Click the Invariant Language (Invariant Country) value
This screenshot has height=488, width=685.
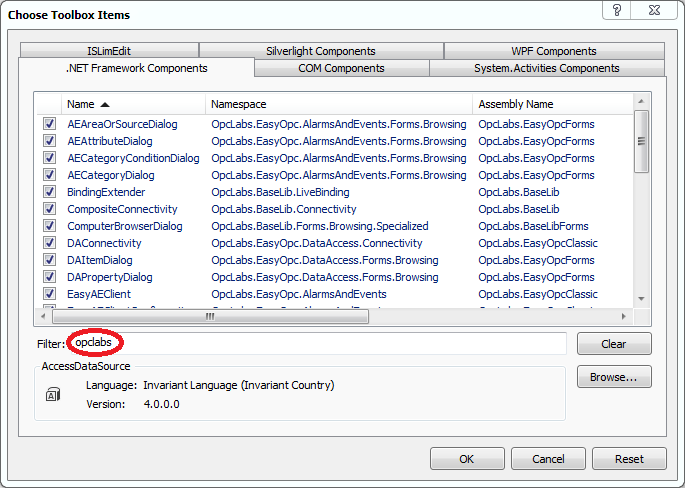(239, 385)
